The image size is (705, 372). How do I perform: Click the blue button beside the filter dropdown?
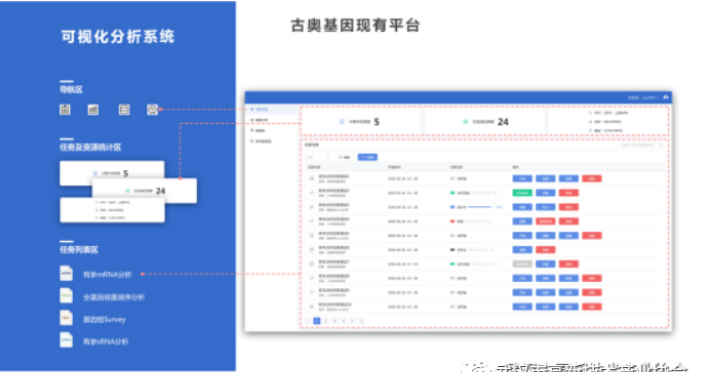pos(367,157)
